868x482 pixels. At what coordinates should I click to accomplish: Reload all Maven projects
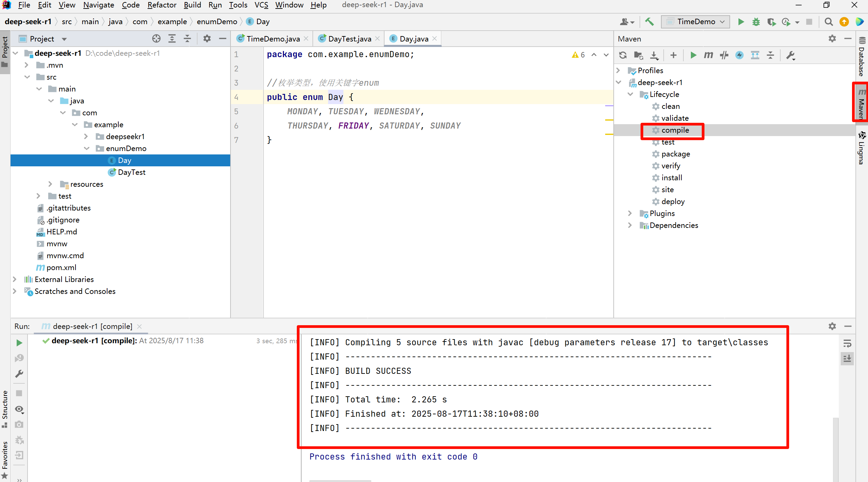[623, 55]
